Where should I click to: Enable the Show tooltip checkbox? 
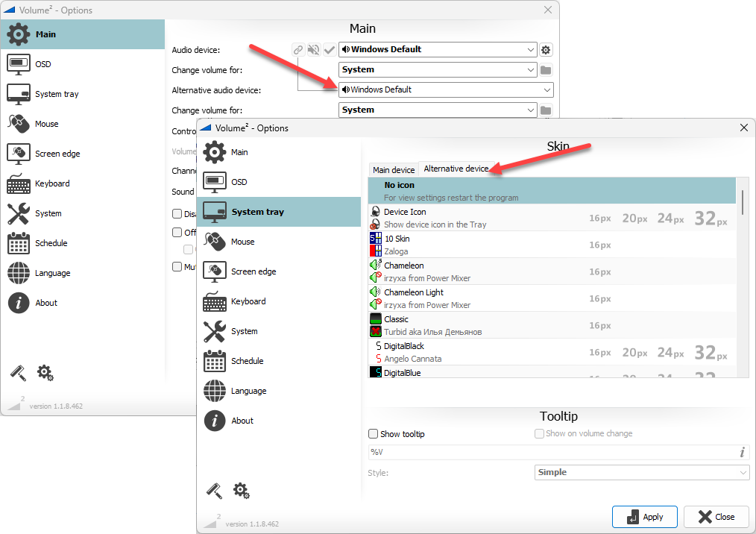pos(374,433)
